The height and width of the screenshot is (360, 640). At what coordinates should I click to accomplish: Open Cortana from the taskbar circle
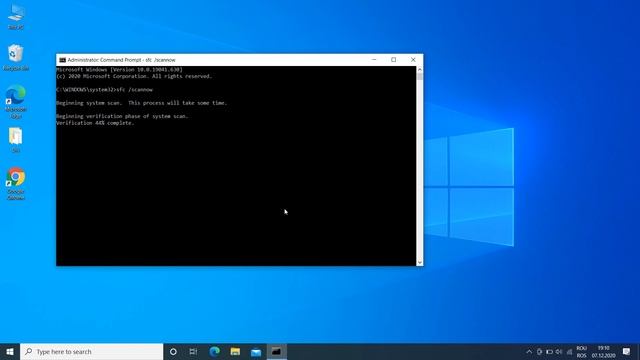point(173,351)
